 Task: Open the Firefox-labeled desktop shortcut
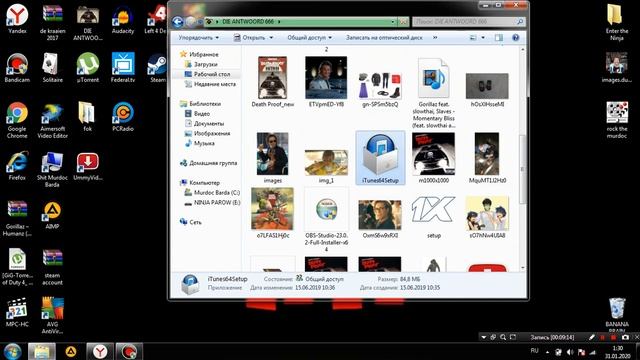(17, 166)
